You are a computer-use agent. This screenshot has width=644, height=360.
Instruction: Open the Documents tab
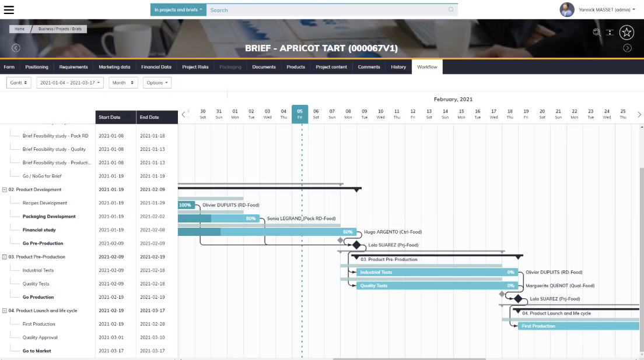click(x=264, y=67)
